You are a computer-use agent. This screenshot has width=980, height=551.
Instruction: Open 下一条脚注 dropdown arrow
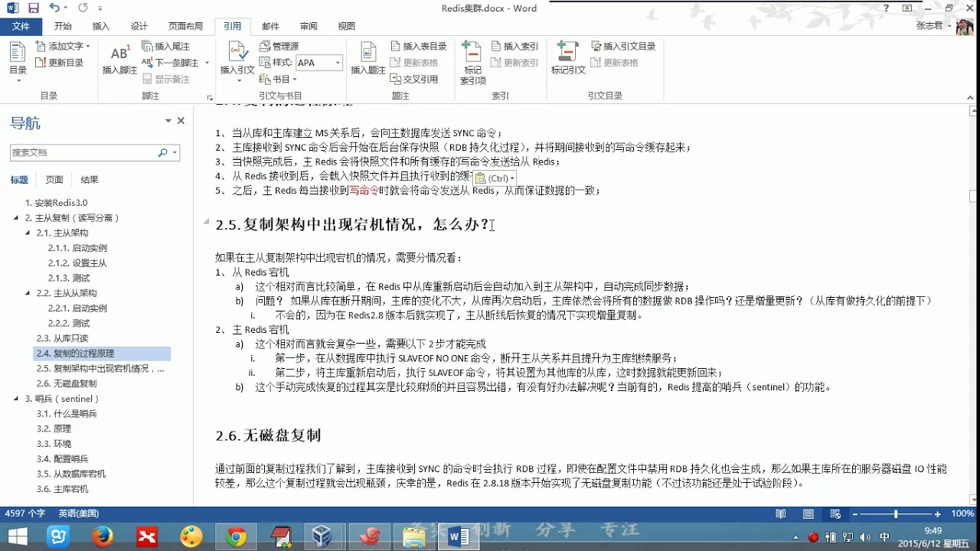click(207, 63)
